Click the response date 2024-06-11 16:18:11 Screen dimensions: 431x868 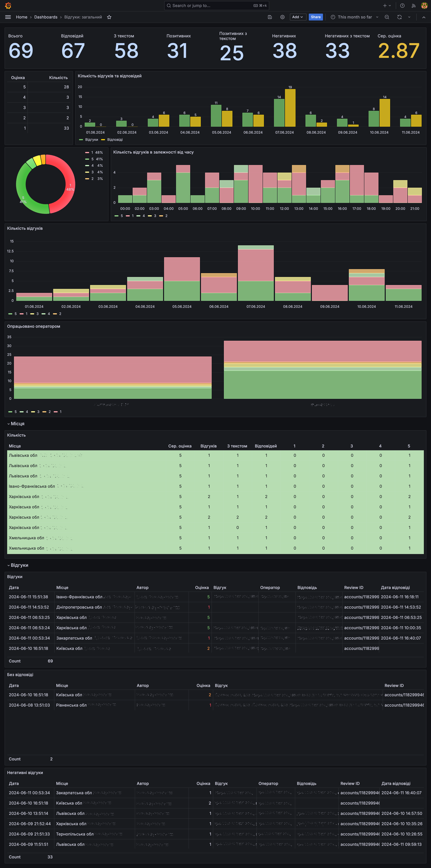click(400, 597)
